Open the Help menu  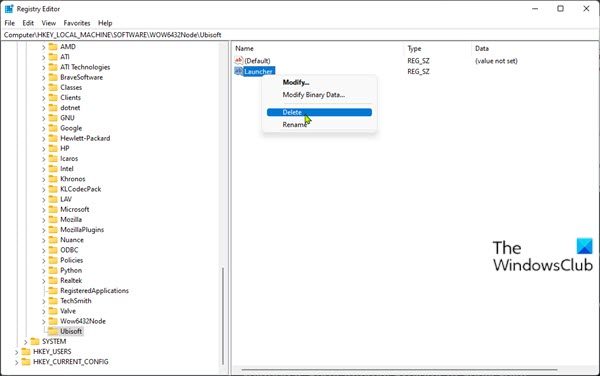tap(105, 23)
